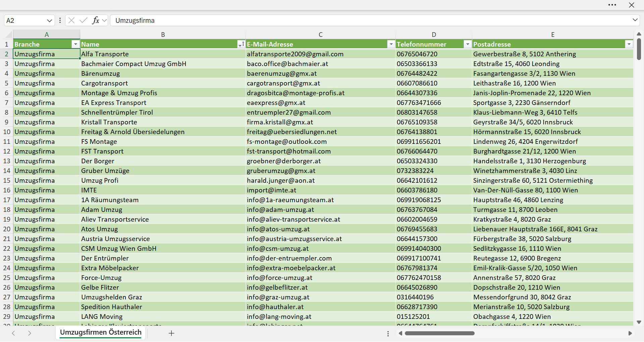The width and height of the screenshot is (644, 342).
Task: Go to previous sheet with left arrow
Action: point(13,333)
